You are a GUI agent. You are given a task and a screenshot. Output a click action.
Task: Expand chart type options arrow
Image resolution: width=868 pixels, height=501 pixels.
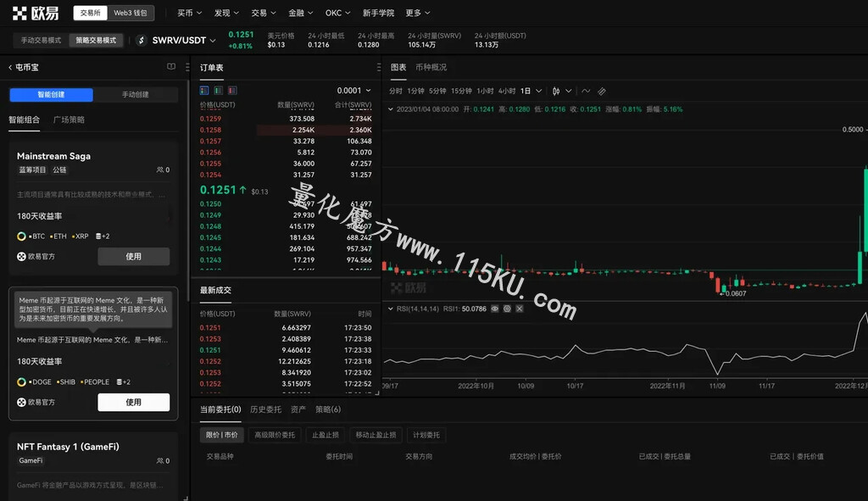(569, 91)
